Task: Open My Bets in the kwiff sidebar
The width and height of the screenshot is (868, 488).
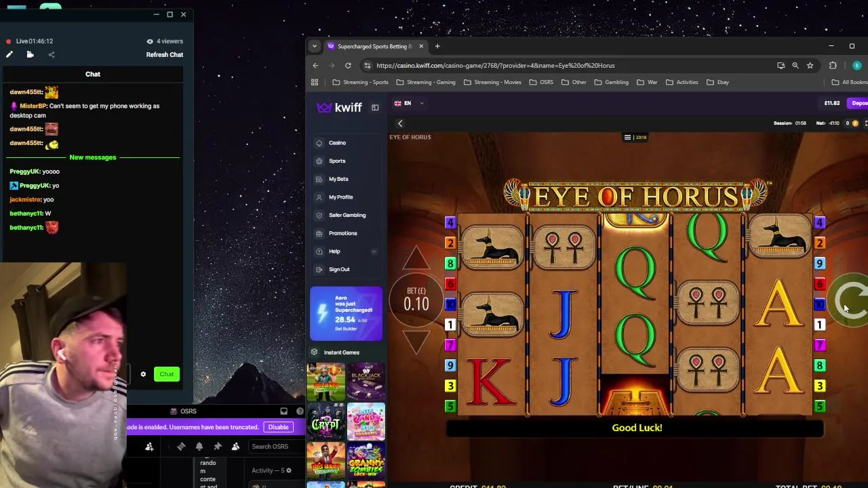Action: 346,179
